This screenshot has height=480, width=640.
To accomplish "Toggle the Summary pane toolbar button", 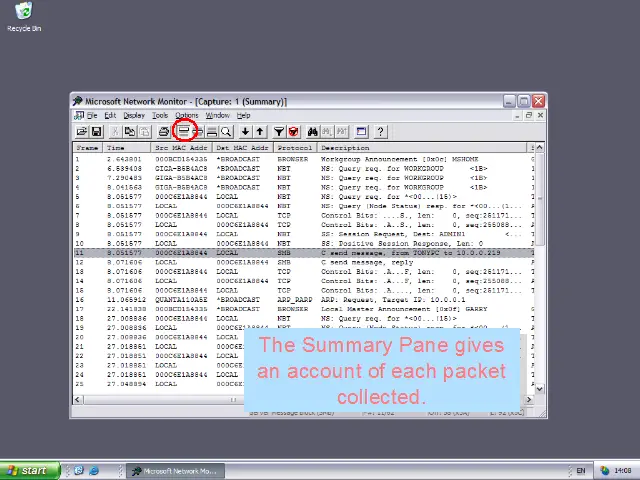I will pyautogui.click(x=184, y=131).
